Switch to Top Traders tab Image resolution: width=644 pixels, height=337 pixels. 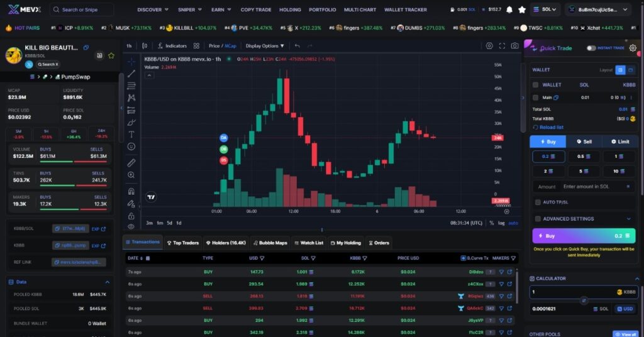183,243
